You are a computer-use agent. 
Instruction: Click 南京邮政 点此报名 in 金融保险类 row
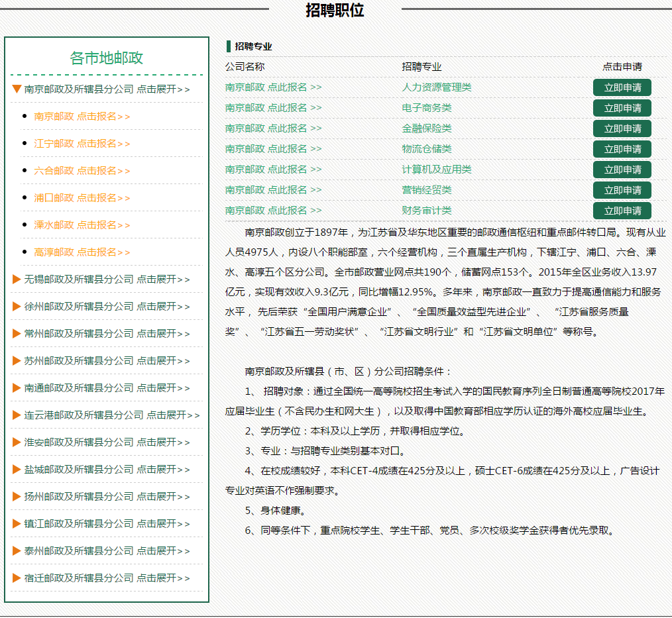tap(274, 129)
